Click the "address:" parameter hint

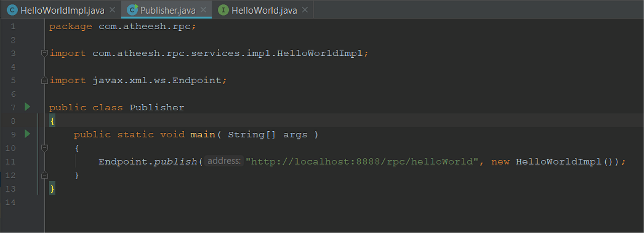click(224, 161)
